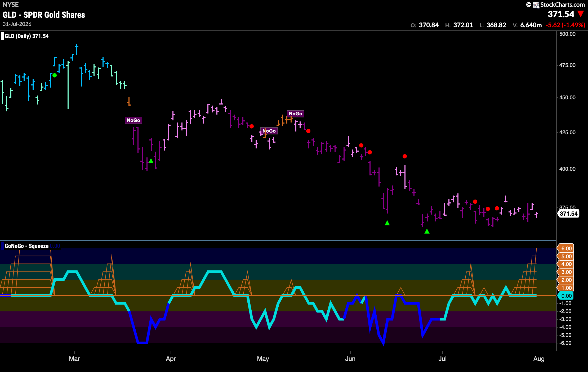Click the current price tag 371.54 on axis
This screenshot has width=588, height=372.
click(569, 214)
